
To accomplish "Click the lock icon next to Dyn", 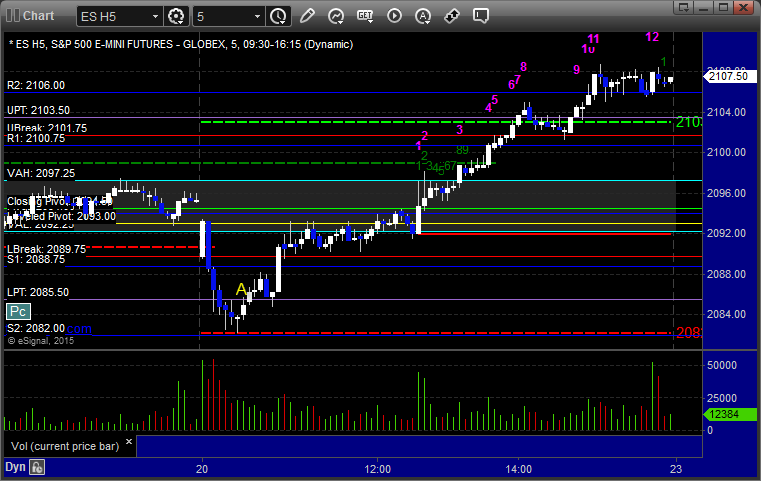I will coord(37,467).
